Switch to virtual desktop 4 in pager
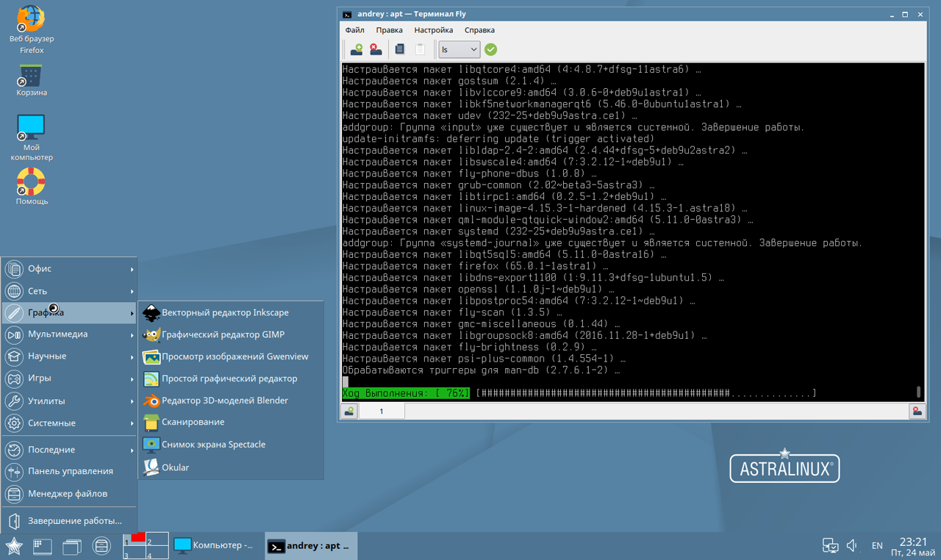 (157, 554)
